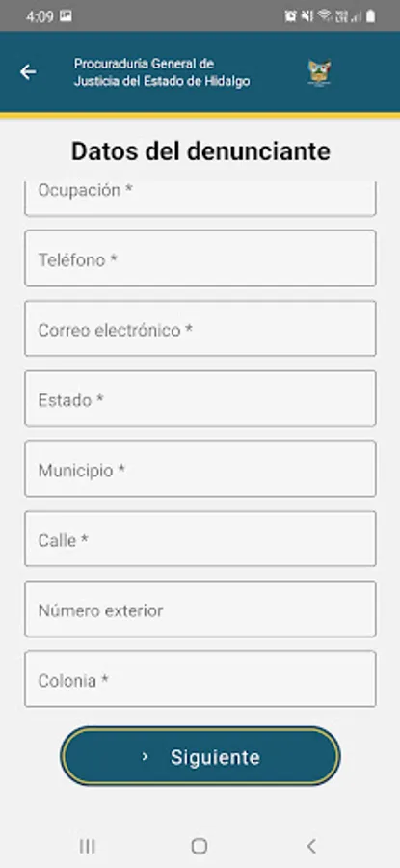Tap the battery icon in status bar

(370, 16)
